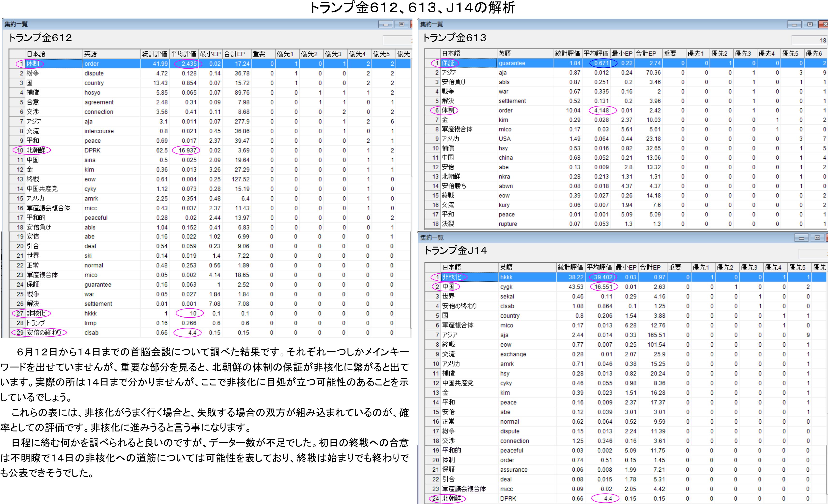Maximize the トランプ金612 summary window
The image size is (828, 504).
pos(401,25)
